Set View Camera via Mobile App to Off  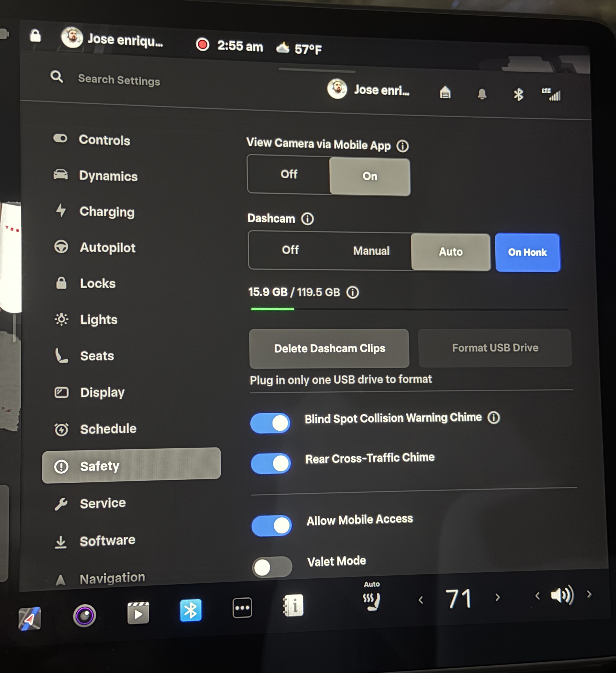click(289, 174)
